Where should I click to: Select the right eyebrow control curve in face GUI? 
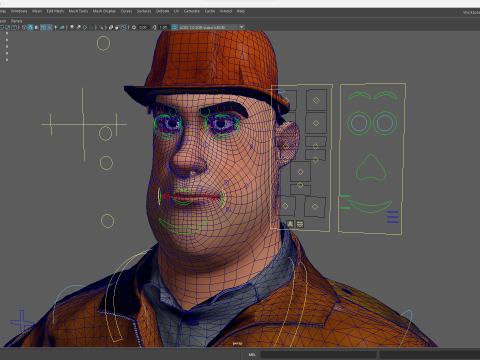[385, 95]
